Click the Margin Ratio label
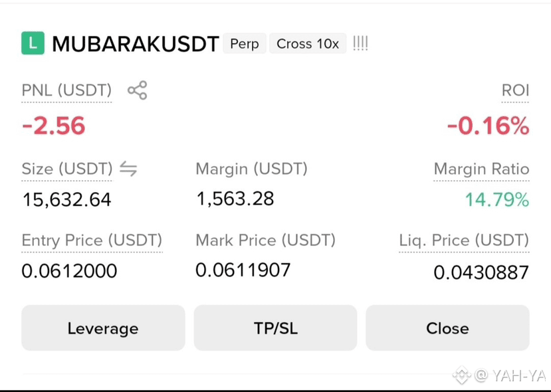Viewport: 551px width, 392px height. click(x=481, y=169)
